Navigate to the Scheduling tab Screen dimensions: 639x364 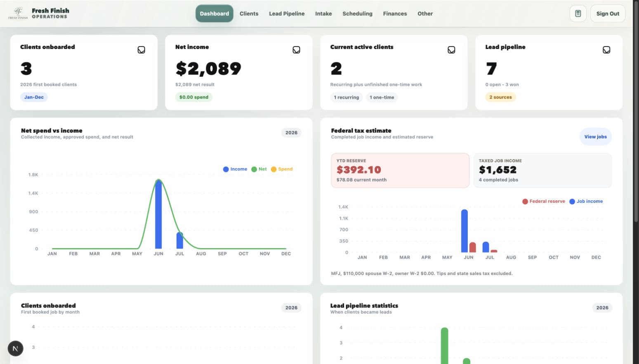[357, 14]
